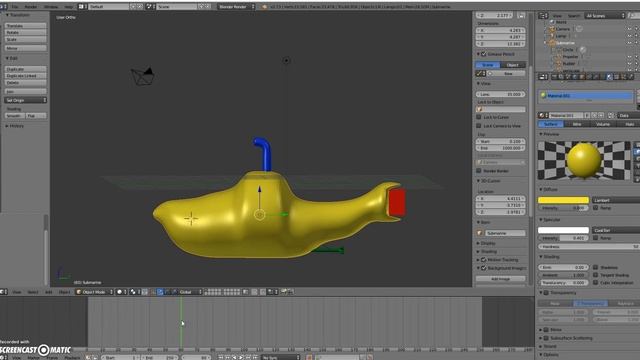This screenshot has height=360, width=640.
Task: Enable the Transparency checkbox
Action: 546,293
